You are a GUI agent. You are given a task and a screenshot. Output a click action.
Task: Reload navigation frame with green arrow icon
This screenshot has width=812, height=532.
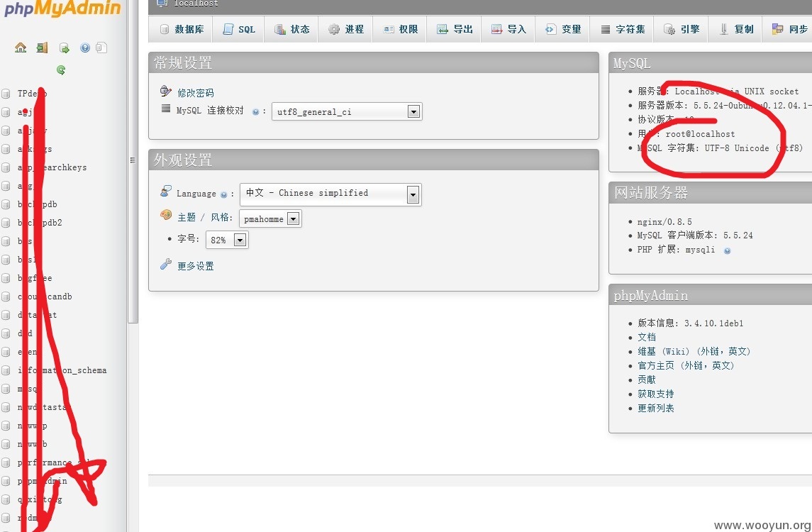(61, 70)
